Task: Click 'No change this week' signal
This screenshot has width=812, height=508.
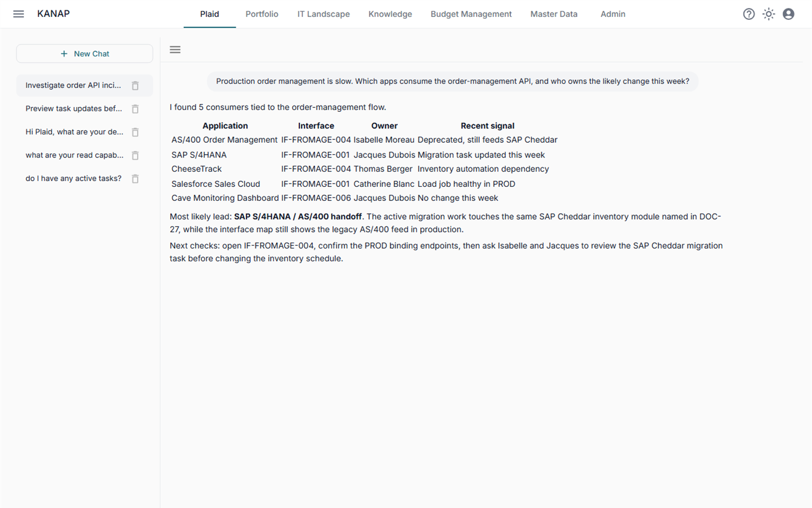Action: (x=458, y=198)
